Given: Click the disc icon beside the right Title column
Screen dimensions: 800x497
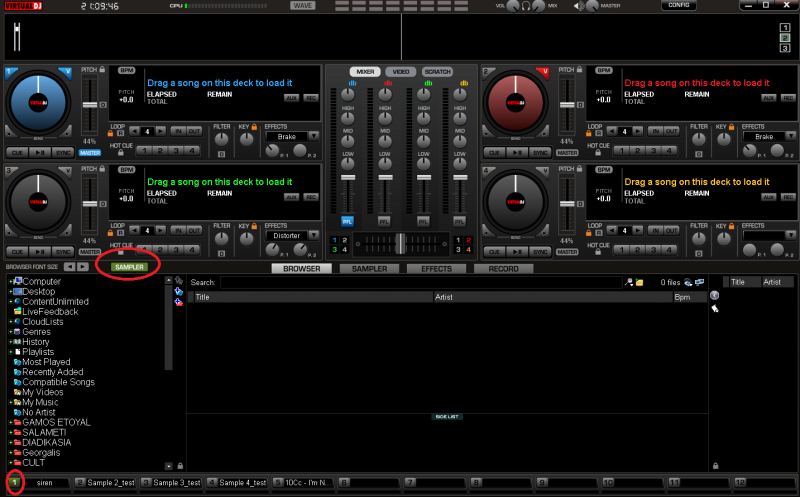Looking at the screenshot, I should tap(714, 295).
